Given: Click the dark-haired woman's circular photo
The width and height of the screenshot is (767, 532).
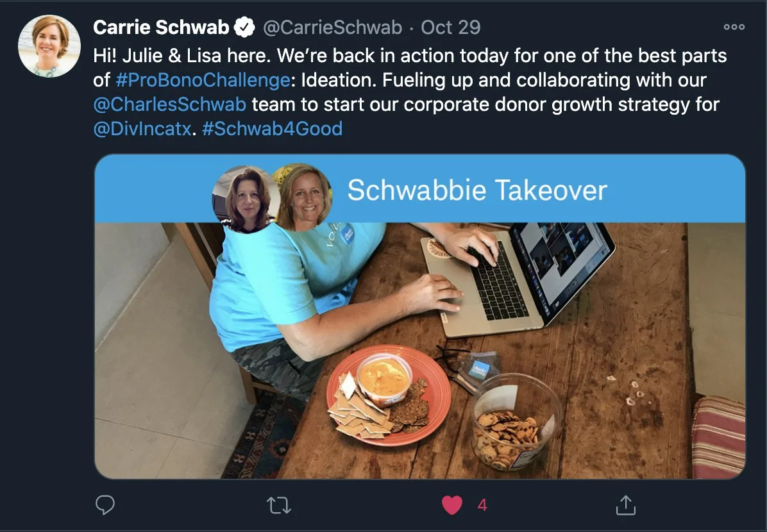Looking at the screenshot, I should point(246,198).
